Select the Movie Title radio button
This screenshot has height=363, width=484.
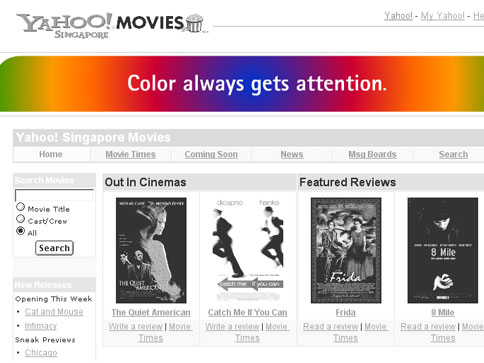click(20, 207)
